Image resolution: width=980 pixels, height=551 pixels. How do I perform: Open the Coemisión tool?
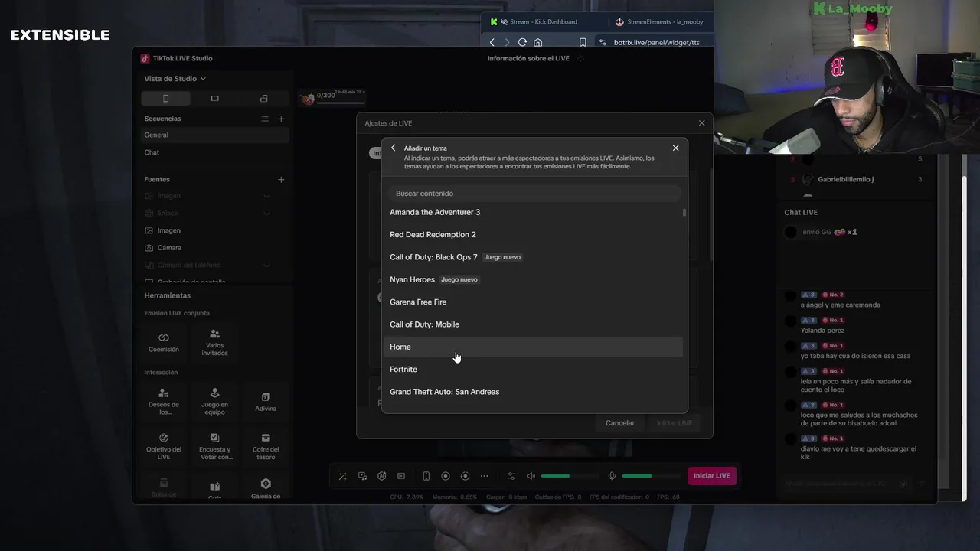[x=164, y=342]
